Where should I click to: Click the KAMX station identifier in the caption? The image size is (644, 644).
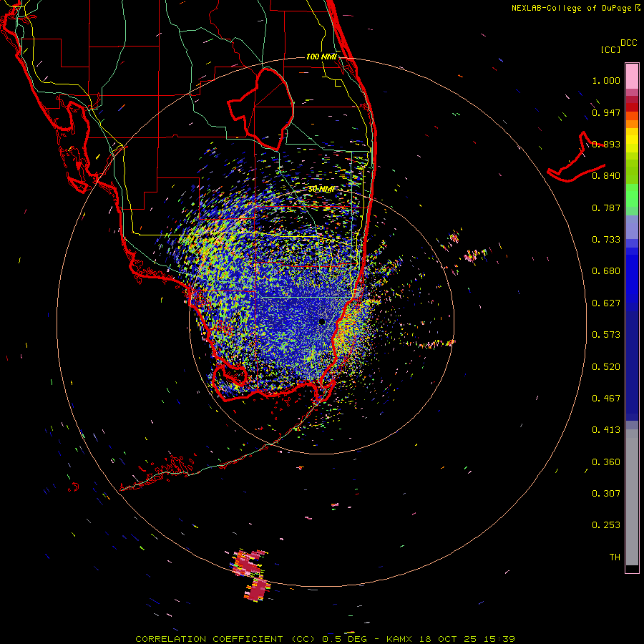click(400, 639)
